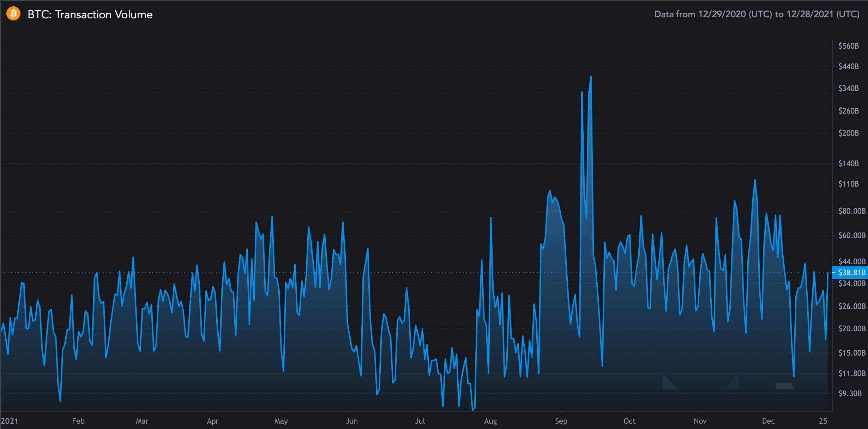Click the $200B y-axis label
Screen dimensions: 868x429
click(x=849, y=133)
